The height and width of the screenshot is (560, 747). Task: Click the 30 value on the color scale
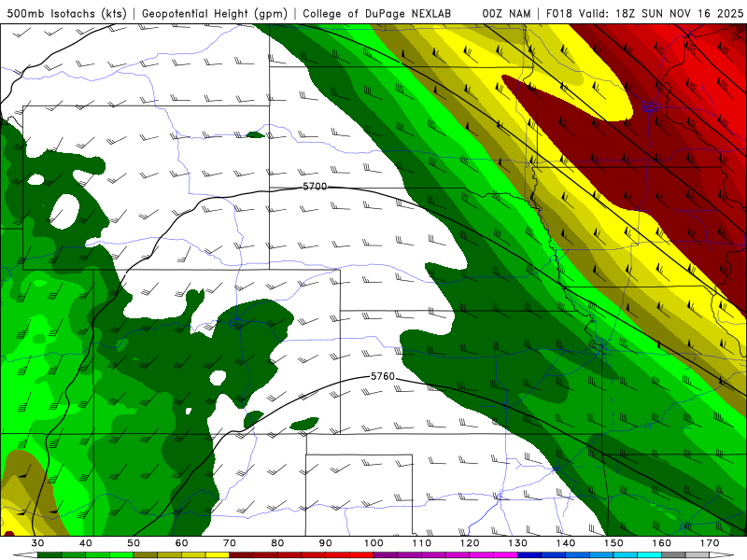coord(37,543)
